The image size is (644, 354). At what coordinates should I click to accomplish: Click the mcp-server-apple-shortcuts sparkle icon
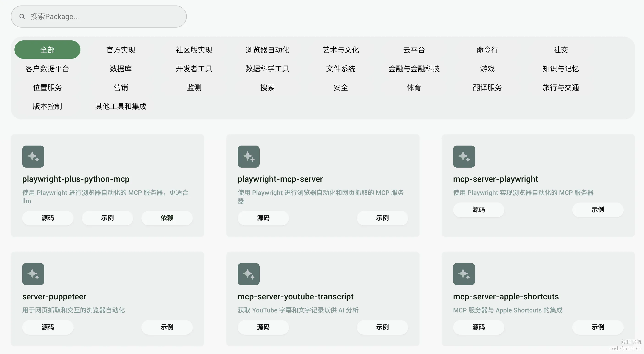(x=464, y=274)
